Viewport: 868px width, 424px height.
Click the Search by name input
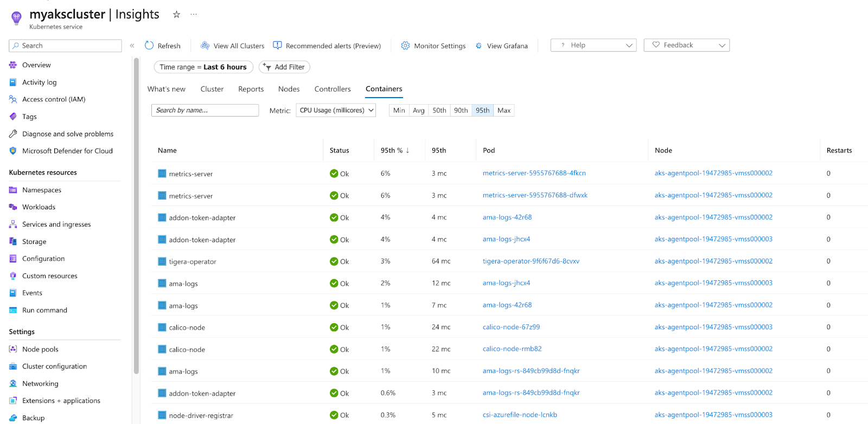point(205,111)
